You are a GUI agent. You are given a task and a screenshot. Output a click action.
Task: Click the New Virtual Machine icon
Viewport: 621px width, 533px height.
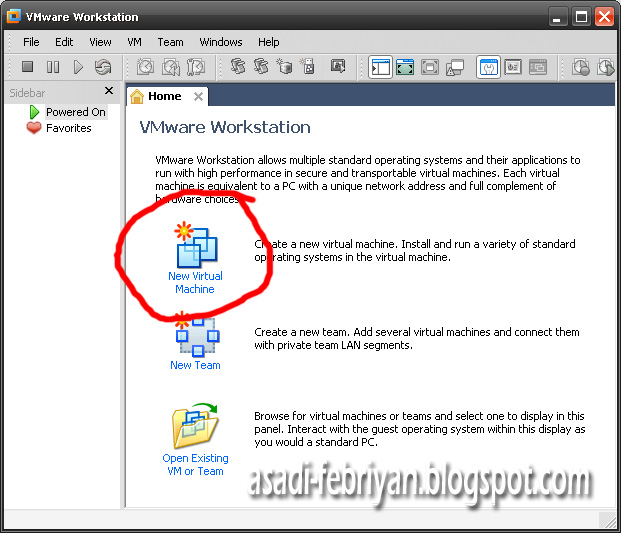point(196,244)
